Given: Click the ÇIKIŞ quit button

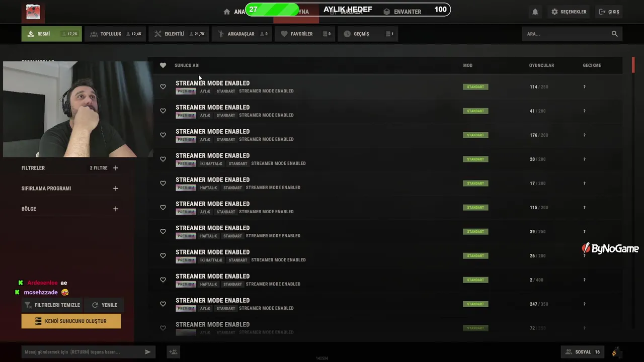Looking at the screenshot, I should pos(609,12).
